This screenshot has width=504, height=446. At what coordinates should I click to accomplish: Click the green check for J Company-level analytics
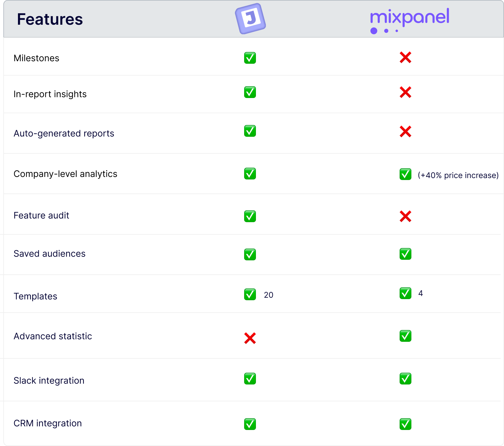[250, 174]
